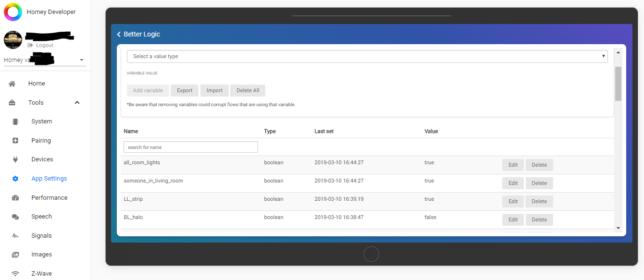Click the 2019-03-10 16:38:47 timestamp

(339, 217)
